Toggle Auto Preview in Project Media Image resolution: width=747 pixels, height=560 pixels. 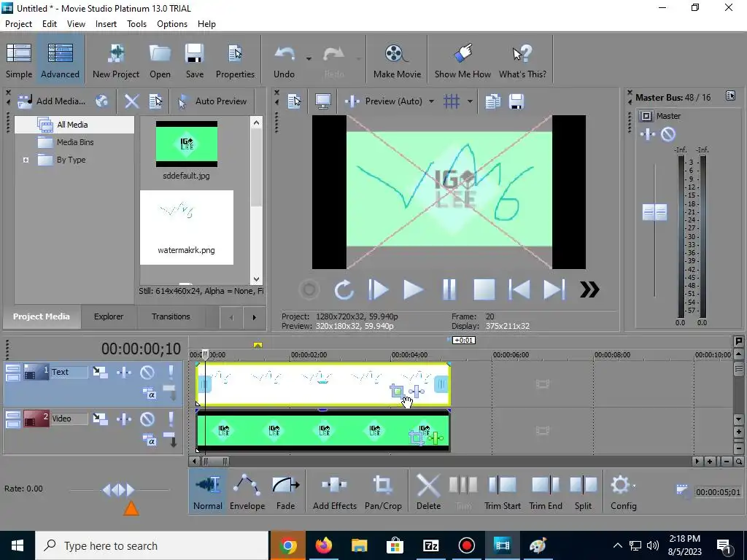tap(212, 101)
